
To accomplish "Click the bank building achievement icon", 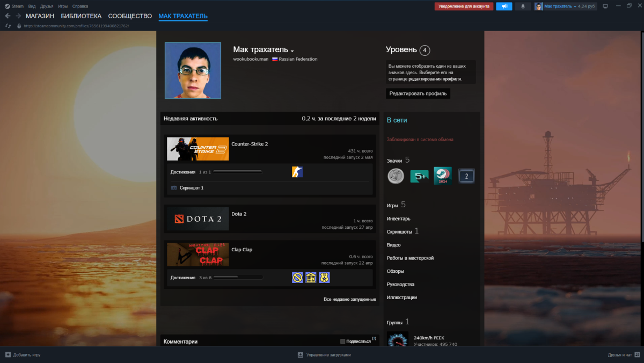I will 311,277.
